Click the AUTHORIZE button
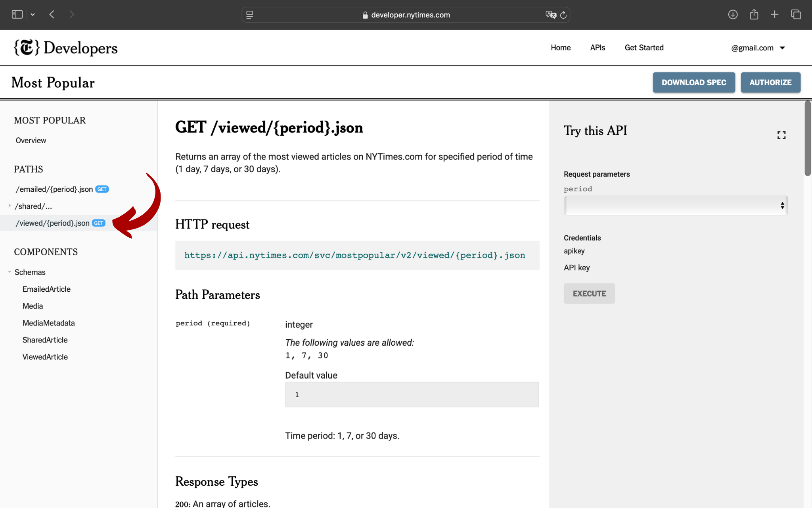This screenshot has height=508, width=812. coord(770,83)
